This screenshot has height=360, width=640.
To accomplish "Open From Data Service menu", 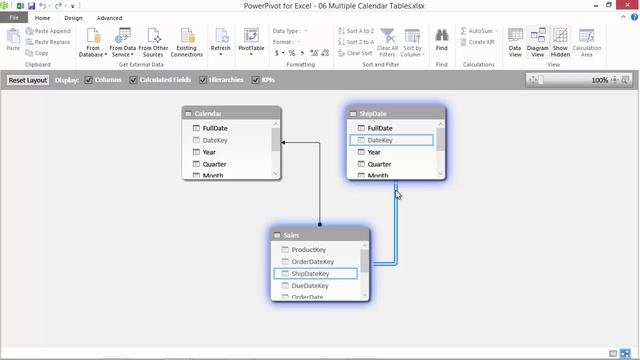I will [x=122, y=42].
